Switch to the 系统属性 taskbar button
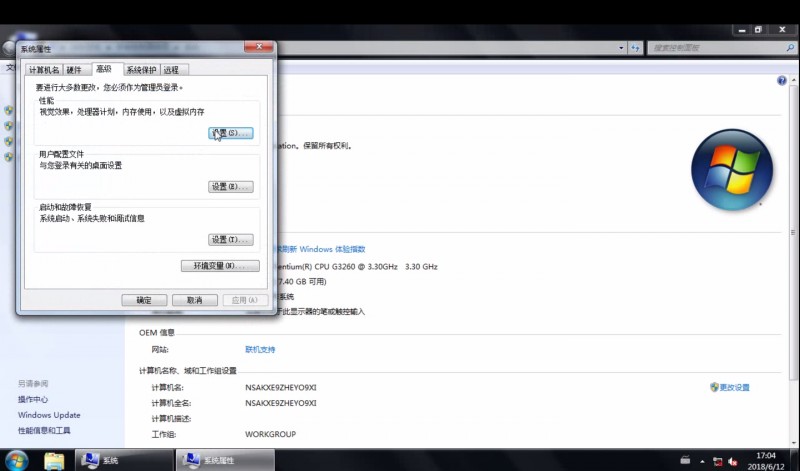Image resolution: width=800 pixels, height=471 pixels. [225, 460]
